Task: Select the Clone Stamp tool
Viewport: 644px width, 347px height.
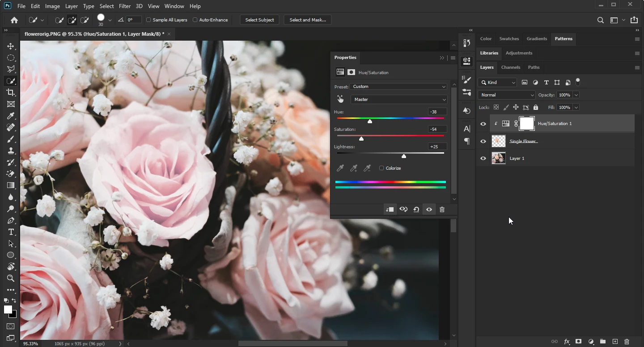Action: pos(11,151)
